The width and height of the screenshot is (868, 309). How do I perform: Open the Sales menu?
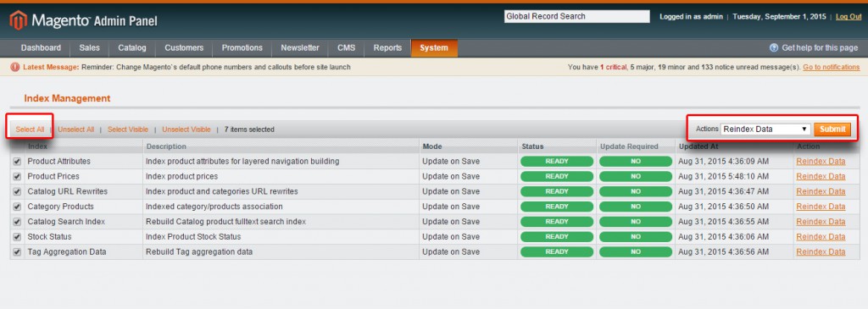[x=89, y=48]
